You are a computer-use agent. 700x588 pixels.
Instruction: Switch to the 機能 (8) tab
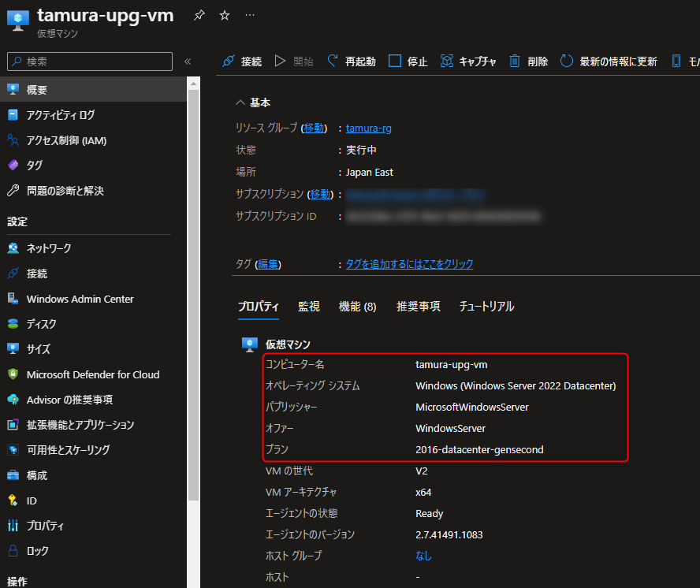click(358, 307)
